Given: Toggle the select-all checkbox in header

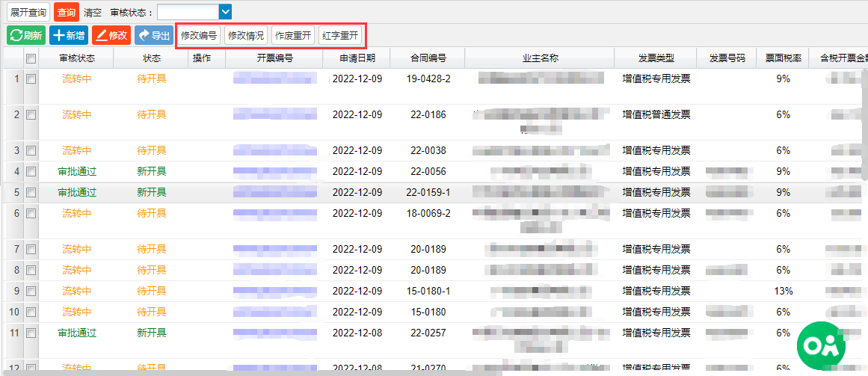Looking at the screenshot, I should pos(31,58).
